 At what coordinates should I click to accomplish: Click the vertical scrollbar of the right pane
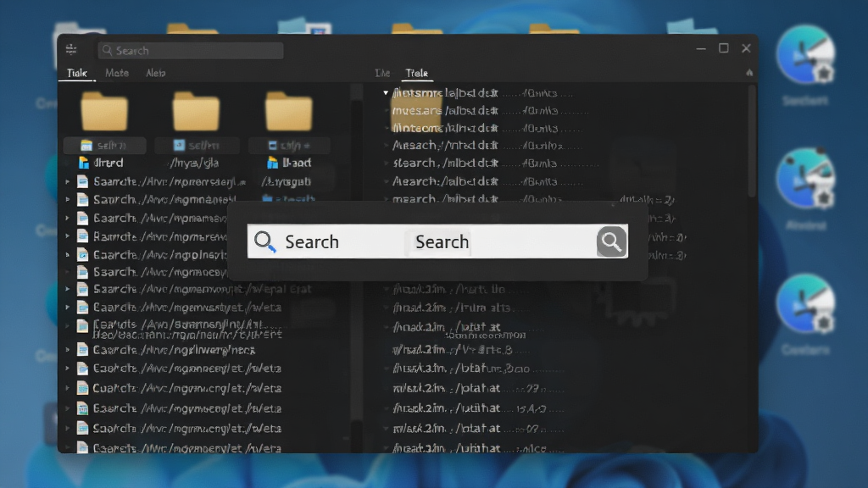click(751, 141)
